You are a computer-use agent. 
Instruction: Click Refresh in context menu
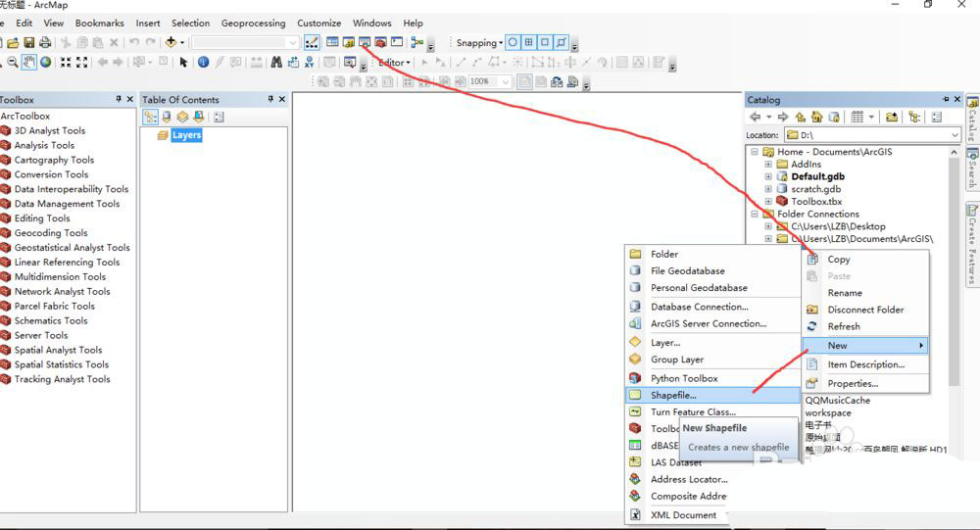coord(865,326)
